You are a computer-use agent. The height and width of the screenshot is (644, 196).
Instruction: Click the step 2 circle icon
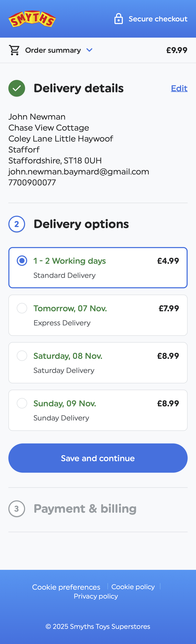pyautogui.click(x=17, y=224)
